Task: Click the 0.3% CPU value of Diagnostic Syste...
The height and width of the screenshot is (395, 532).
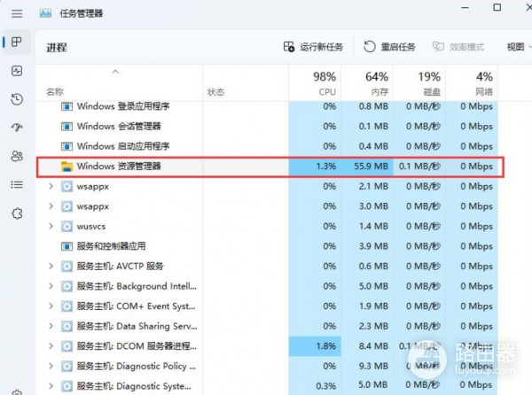Action: (x=326, y=386)
